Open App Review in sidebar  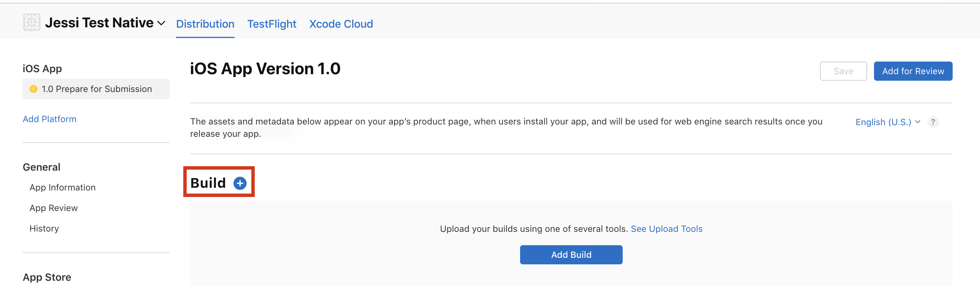[54, 208]
